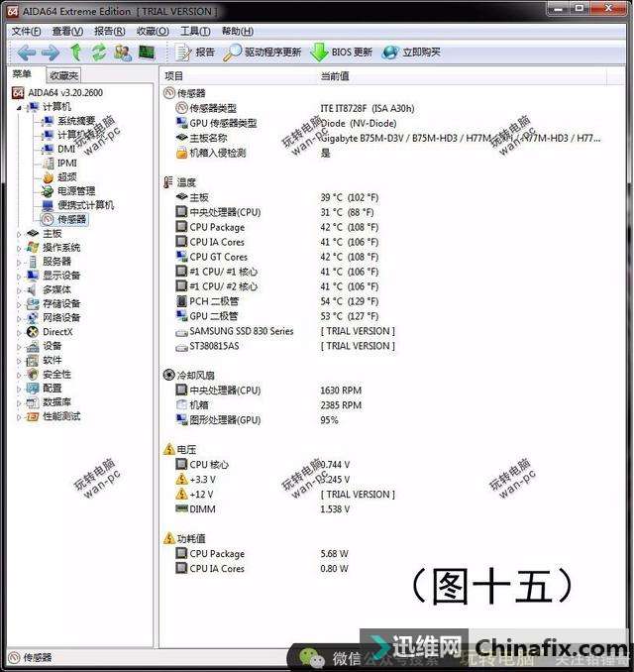Click the green up-level arrow icon
The height and width of the screenshot is (672, 634).
coord(76,53)
